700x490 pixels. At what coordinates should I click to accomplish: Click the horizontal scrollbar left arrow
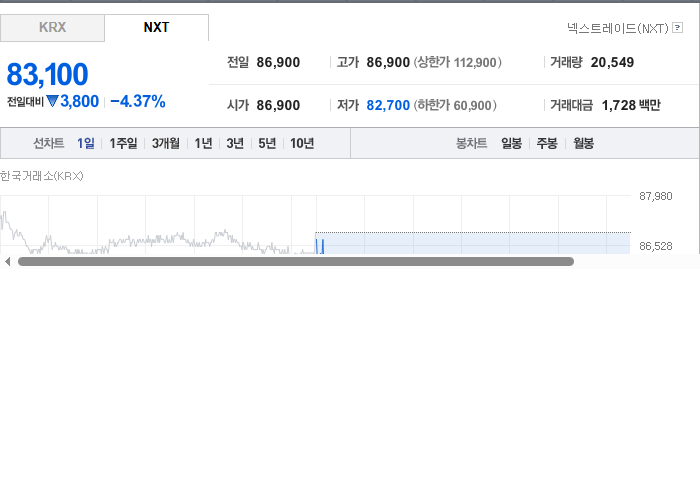pyautogui.click(x=7, y=262)
